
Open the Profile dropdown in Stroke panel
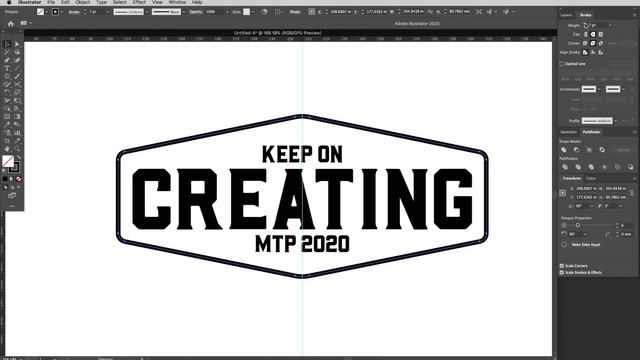point(616,121)
